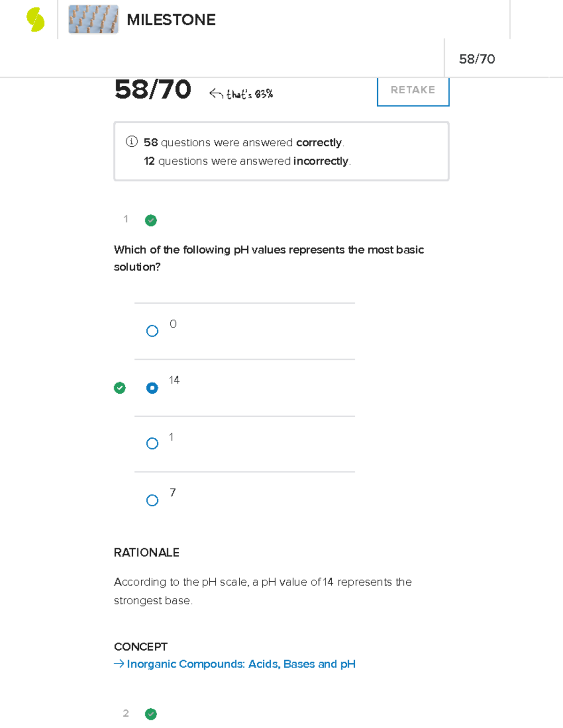Click question number 2 label
563x728 pixels.
pyautogui.click(x=126, y=713)
